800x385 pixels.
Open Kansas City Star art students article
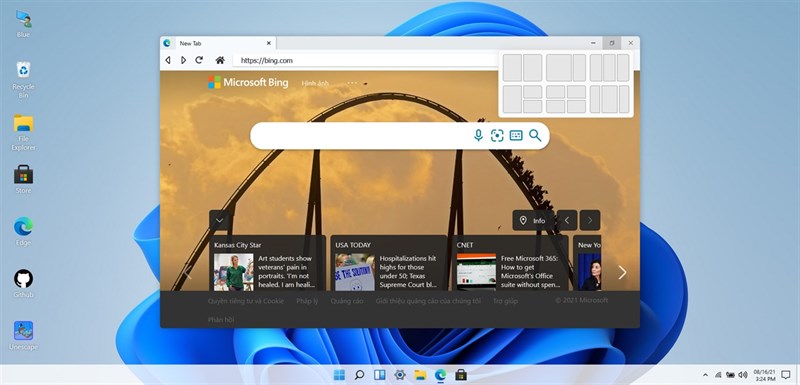point(268,263)
